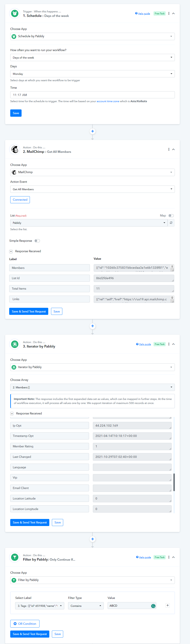Click the Iterator by Pabbly step icon
190x644 pixels.
15,344
